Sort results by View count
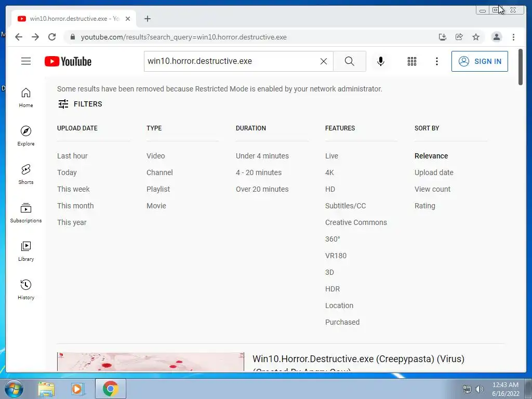This screenshot has width=532, height=399. point(432,189)
